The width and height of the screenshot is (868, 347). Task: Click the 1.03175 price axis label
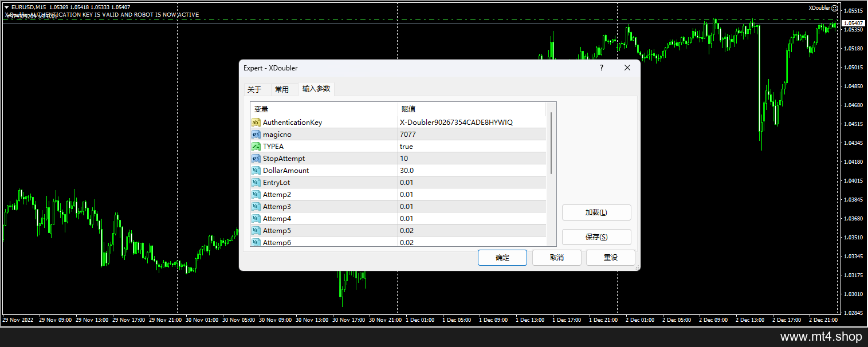click(854, 275)
